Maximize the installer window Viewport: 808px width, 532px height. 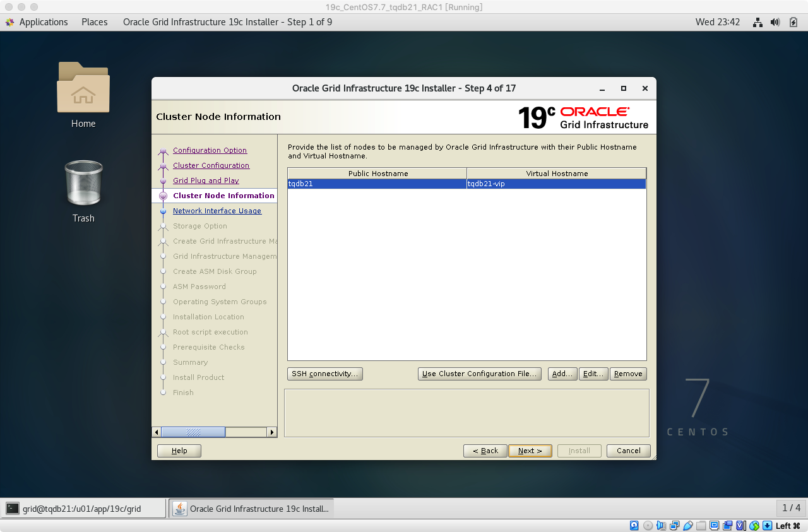pos(624,89)
